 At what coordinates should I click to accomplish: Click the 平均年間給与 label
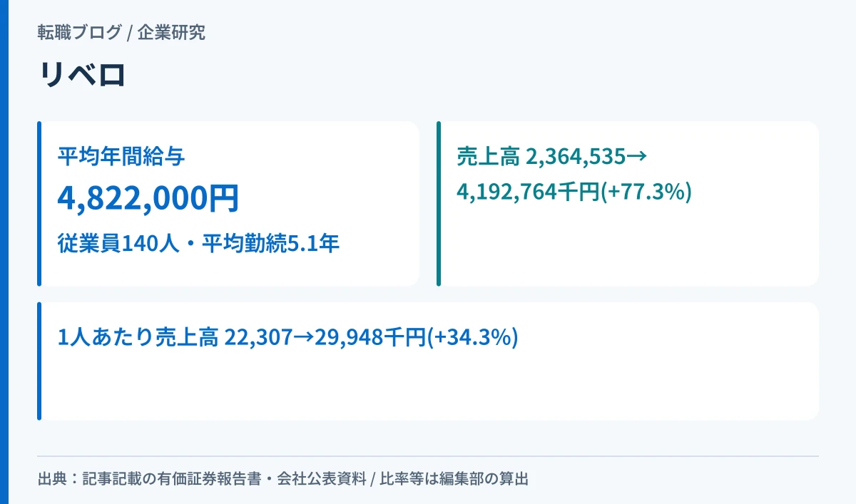(121, 157)
